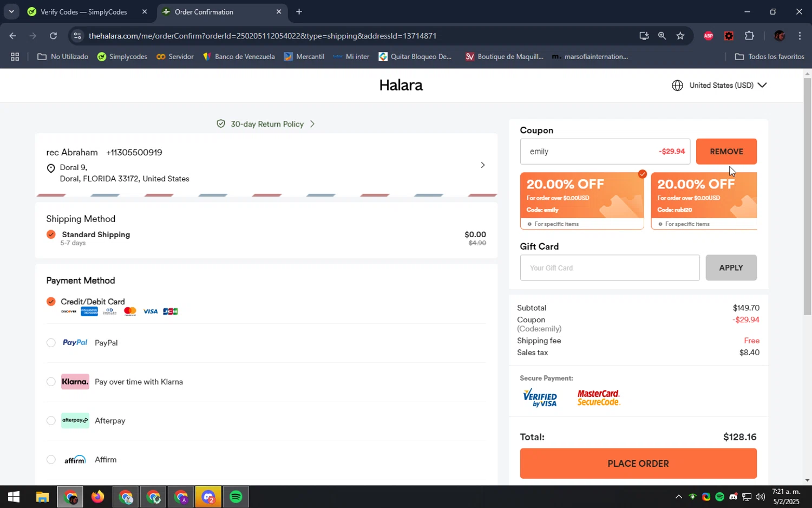Click the MasterCard SecureCode logo

point(598,398)
